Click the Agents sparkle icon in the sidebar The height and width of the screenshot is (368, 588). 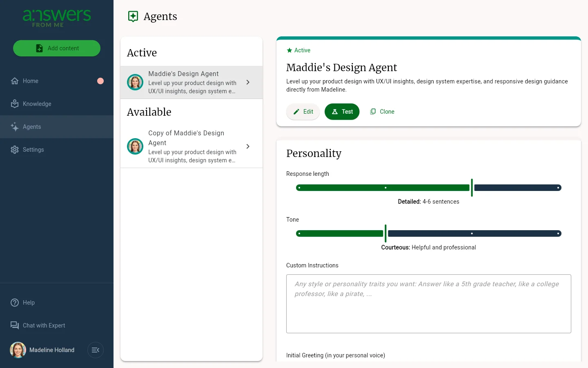pyautogui.click(x=15, y=127)
